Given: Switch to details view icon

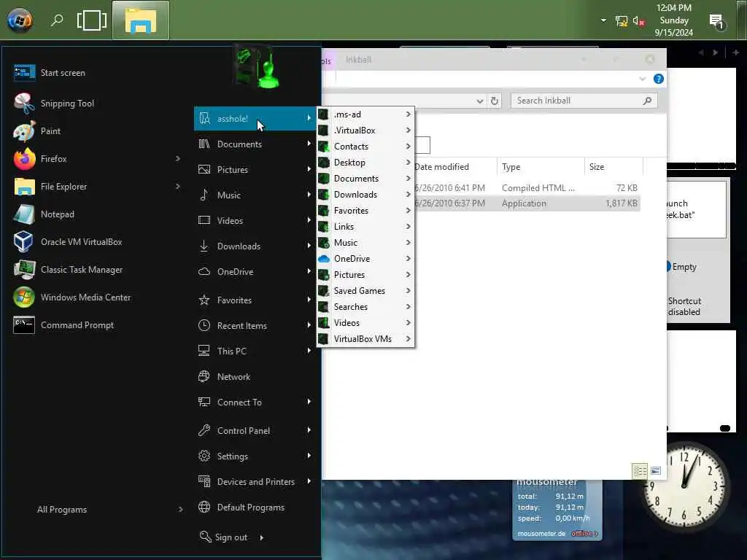Looking at the screenshot, I should click(639, 471).
